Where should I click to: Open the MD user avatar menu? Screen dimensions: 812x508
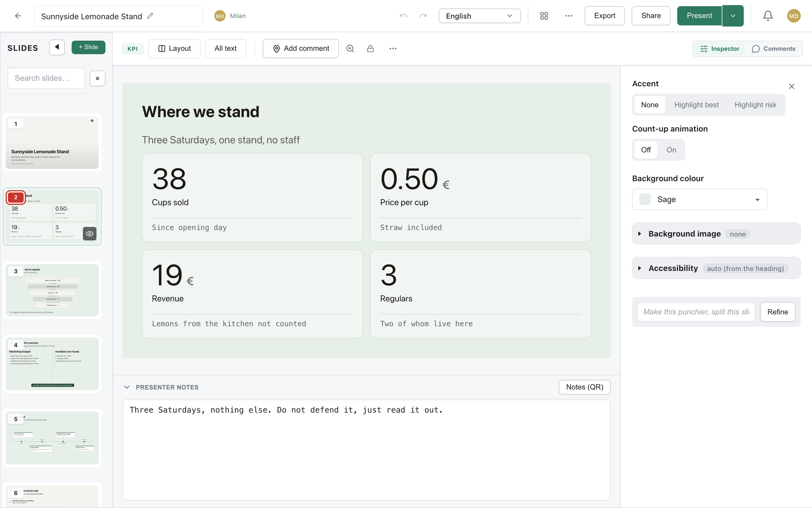(x=793, y=16)
